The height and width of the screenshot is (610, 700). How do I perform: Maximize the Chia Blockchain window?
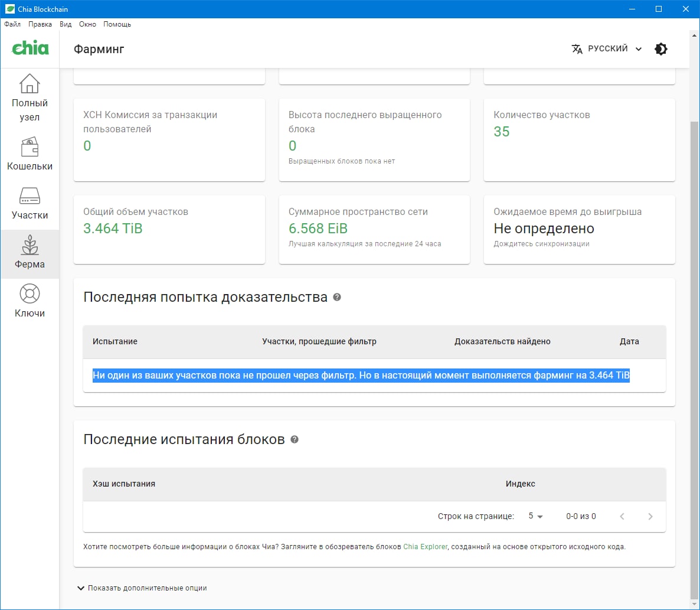659,9
